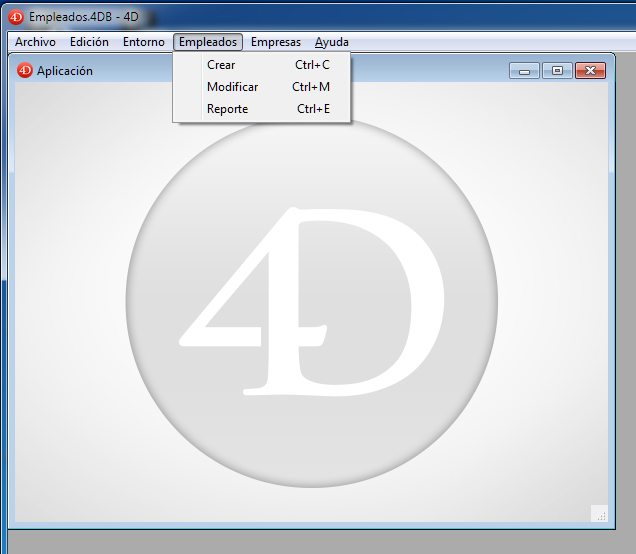Screen dimensions: 636x554
Task: Open the Edición menu
Action: click(x=89, y=42)
